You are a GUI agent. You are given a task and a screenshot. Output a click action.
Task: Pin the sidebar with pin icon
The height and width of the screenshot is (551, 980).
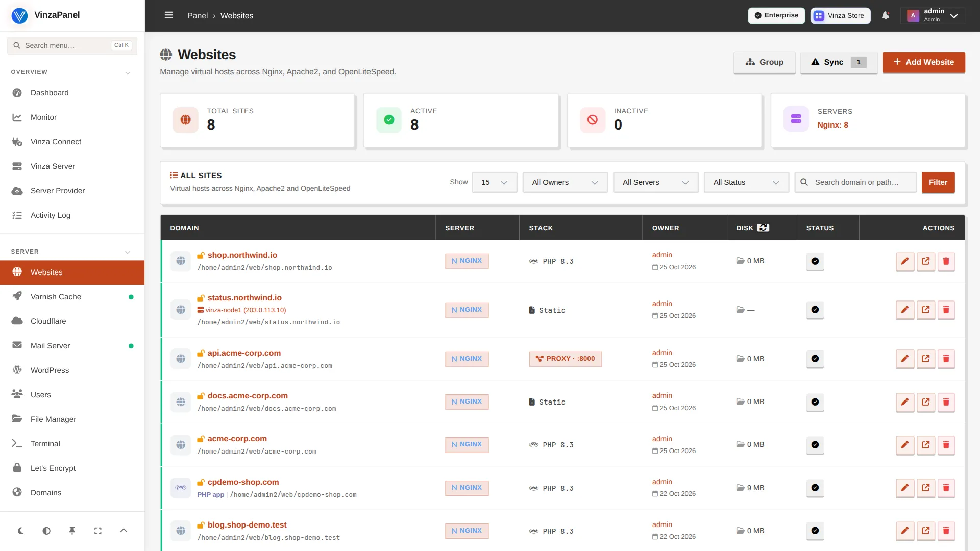click(x=72, y=531)
